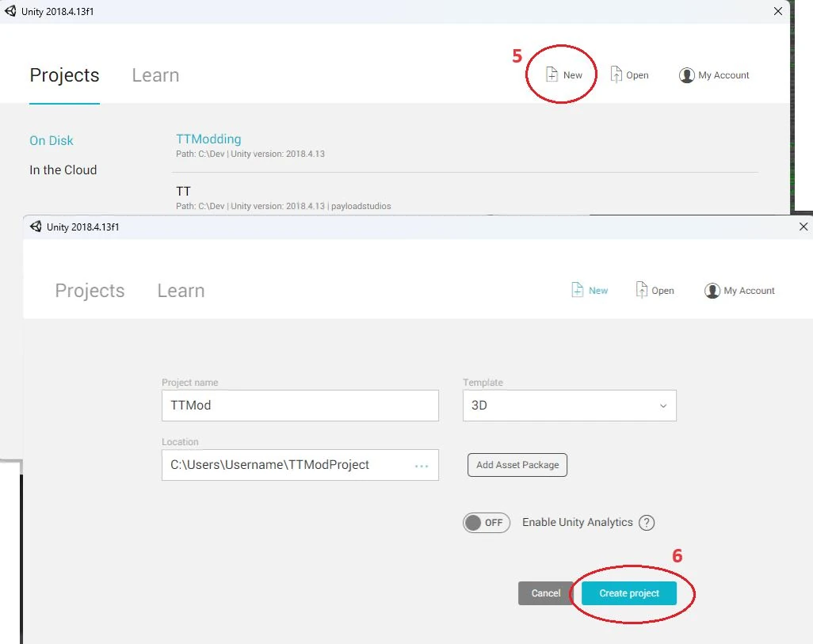Click the Project name field containing TTMod
This screenshot has height=644, width=813.
300,406
